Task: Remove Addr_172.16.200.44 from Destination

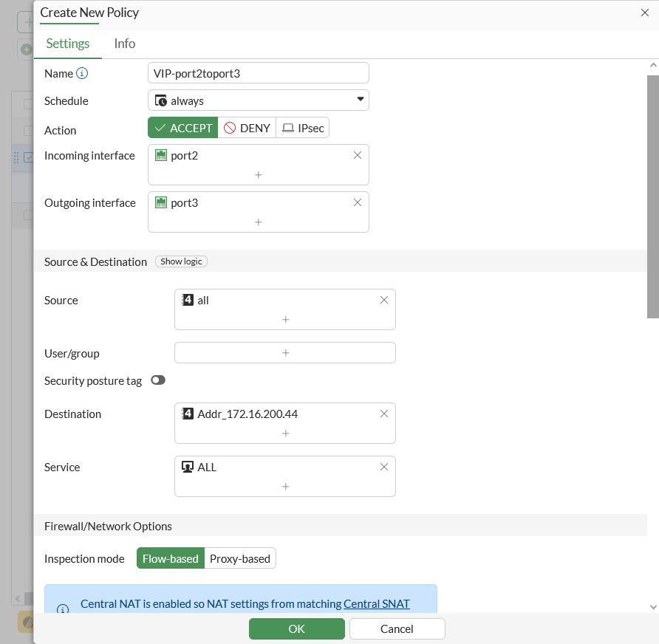Action: click(x=383, y=414)
